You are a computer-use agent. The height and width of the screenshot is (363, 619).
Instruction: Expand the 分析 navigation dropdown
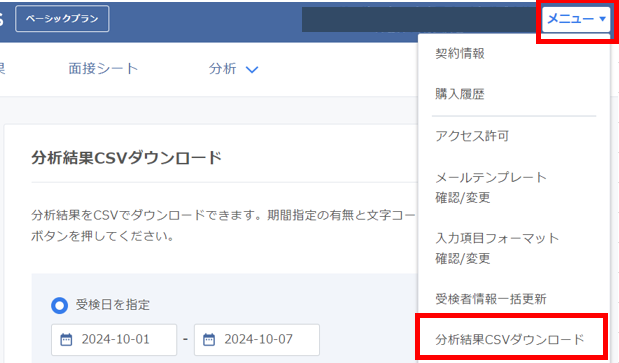coord(233,69)
